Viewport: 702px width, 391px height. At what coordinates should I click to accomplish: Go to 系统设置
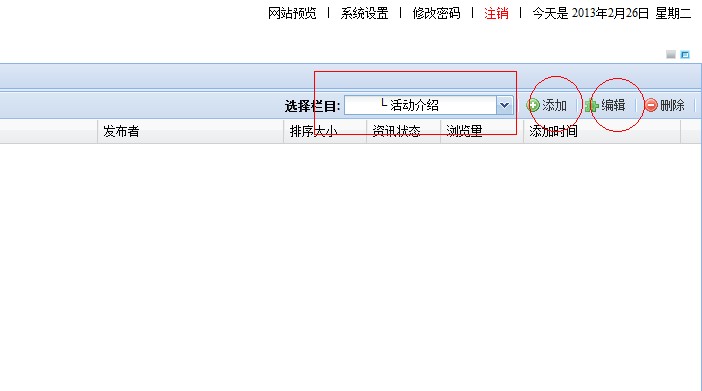click(x=364, y=13)
